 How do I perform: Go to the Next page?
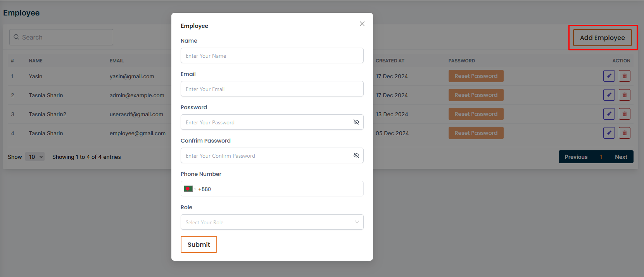pos(621,157)
